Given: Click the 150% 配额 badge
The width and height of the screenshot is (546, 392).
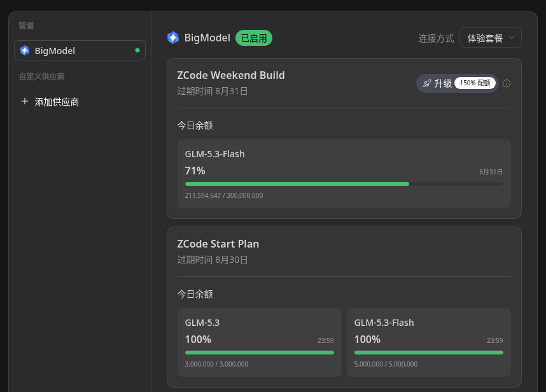Looking at the screenshot, I should pyautogui.click(x=475, y=83).
